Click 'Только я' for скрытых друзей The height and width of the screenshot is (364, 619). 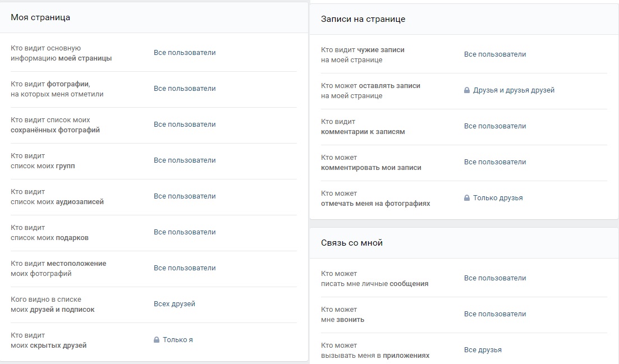[x=178, y=340]
